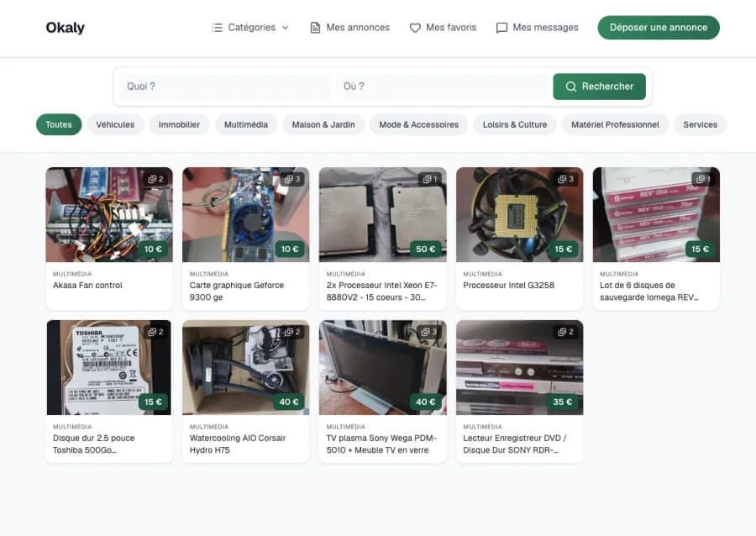756x536 pixels.
Task: Open the Corsair Hydro H75 photo
Action: [246, 367]
